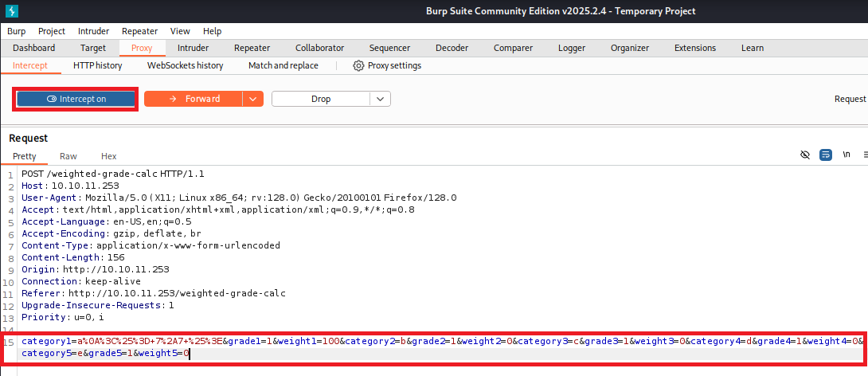Switch to the Repeater tool tab
Screen dimensions: 868x376
252,48
